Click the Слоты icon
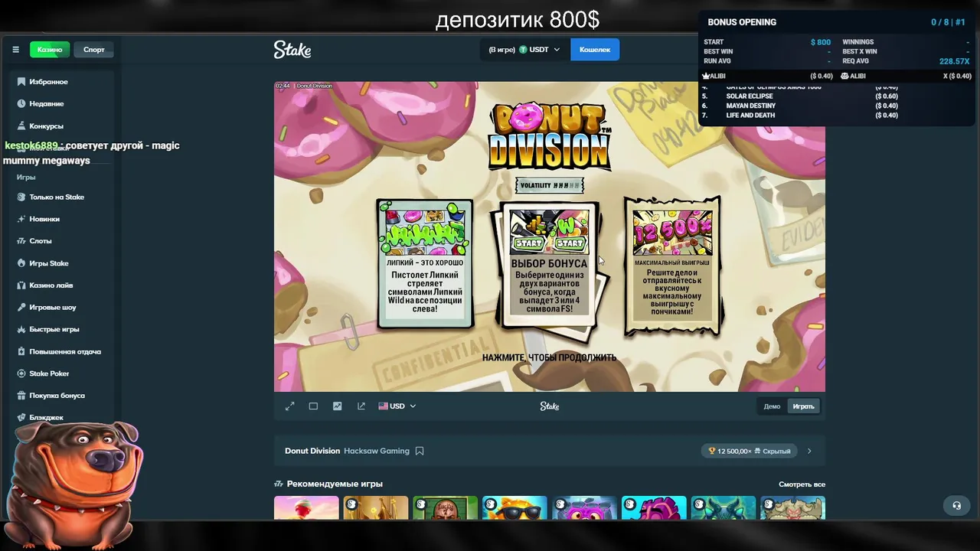Screen dimensions: 980x551 pyautogui.click(x=22, y=241)
